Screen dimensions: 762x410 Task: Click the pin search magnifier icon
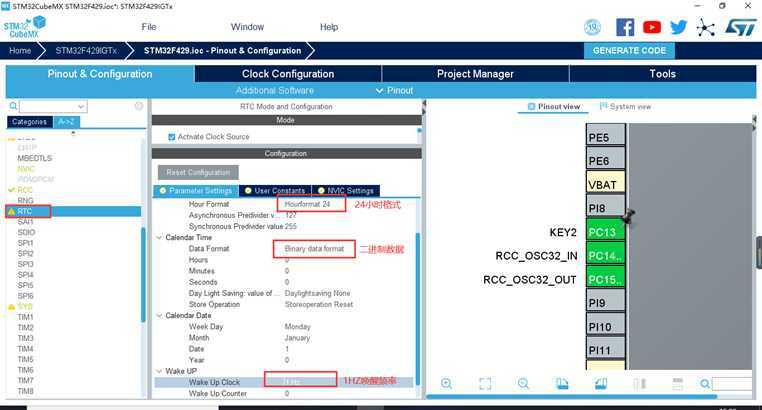[x=705, y=384]
